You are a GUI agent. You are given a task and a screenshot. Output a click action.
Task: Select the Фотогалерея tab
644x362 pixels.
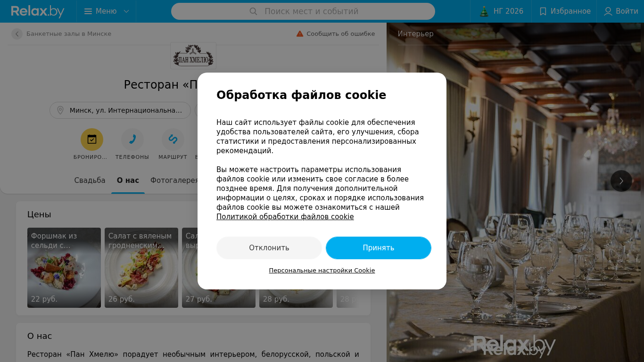174,180
